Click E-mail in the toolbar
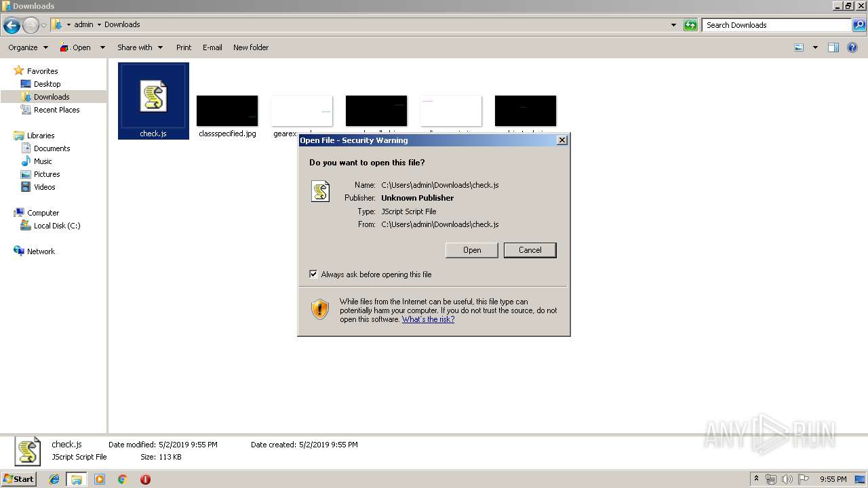 pos(212,47)
